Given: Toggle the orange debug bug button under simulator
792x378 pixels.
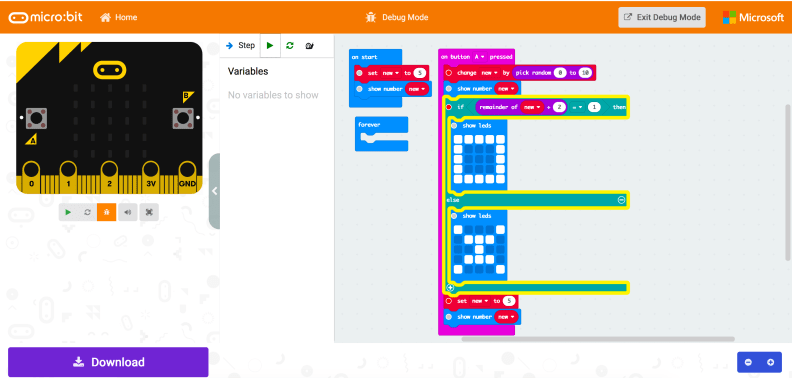Looking at the screenshot, I should 107,212.
